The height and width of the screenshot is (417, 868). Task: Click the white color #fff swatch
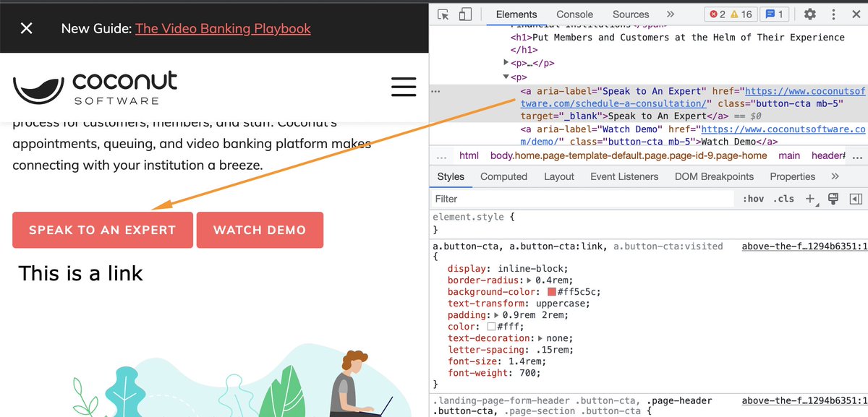click(x=491, y=327)
